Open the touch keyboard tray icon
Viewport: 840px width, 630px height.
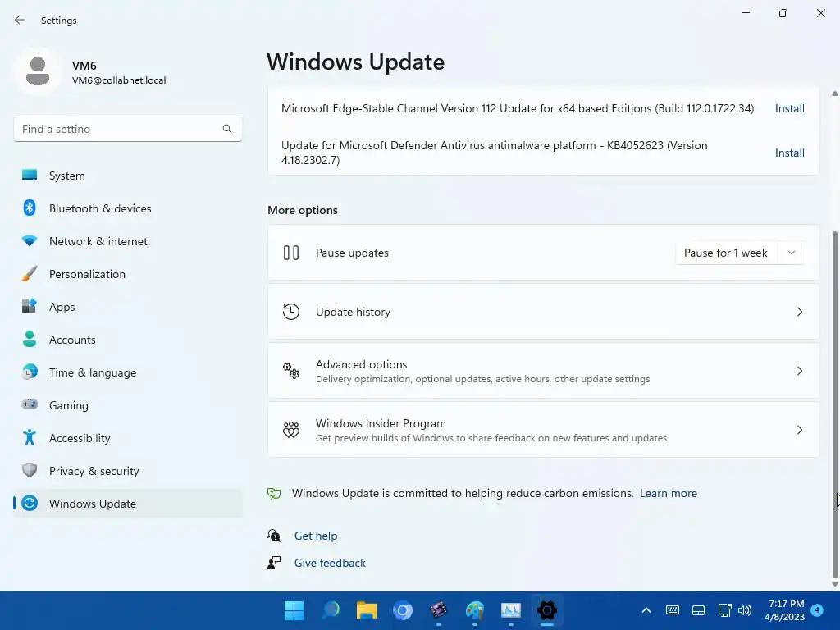673,610
